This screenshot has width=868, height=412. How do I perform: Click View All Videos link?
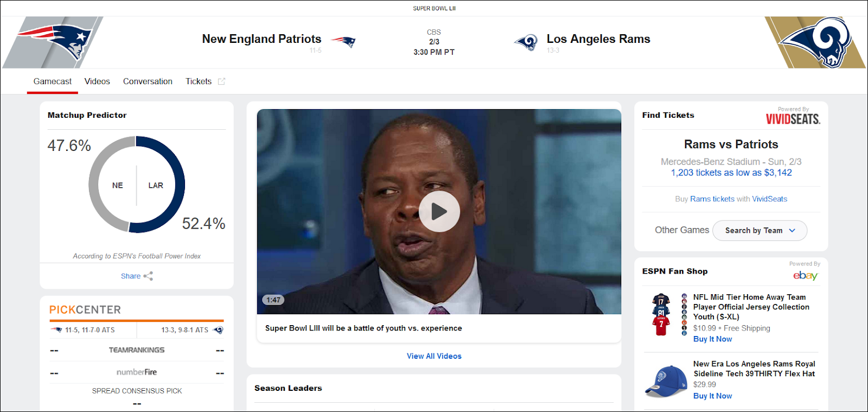[434, 356]
